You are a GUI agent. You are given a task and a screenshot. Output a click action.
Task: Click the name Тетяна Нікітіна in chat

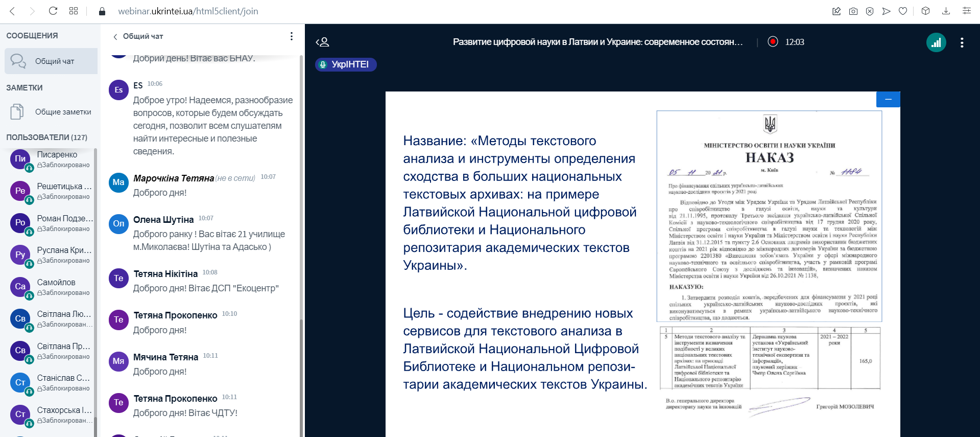[165, 274]
